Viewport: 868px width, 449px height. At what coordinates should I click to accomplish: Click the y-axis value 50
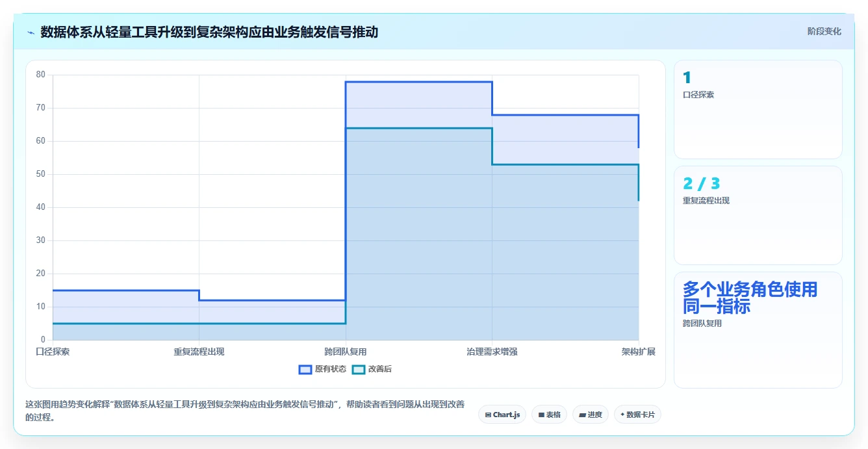(x=41, y=174)
